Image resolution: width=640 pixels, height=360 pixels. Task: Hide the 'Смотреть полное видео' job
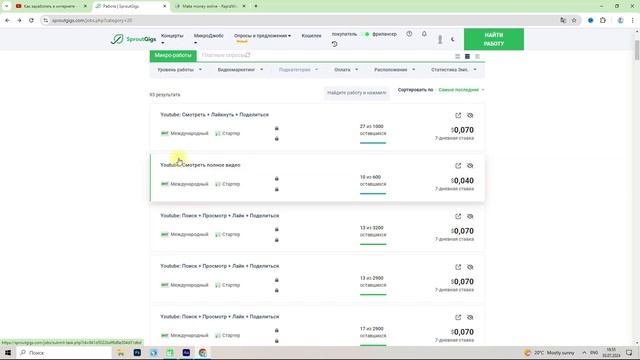click(470, 166)
